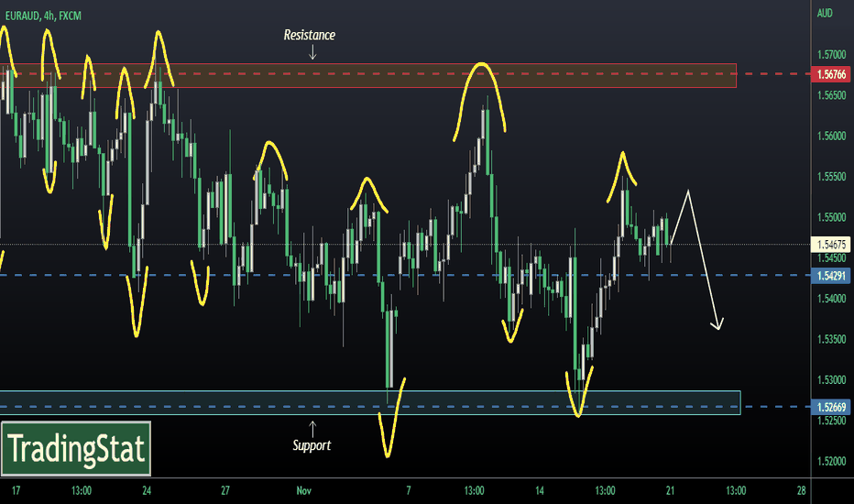Screen dimensions: 854x504
Task: Click the 24 date on time axis
Action: [x=147, y=490]
